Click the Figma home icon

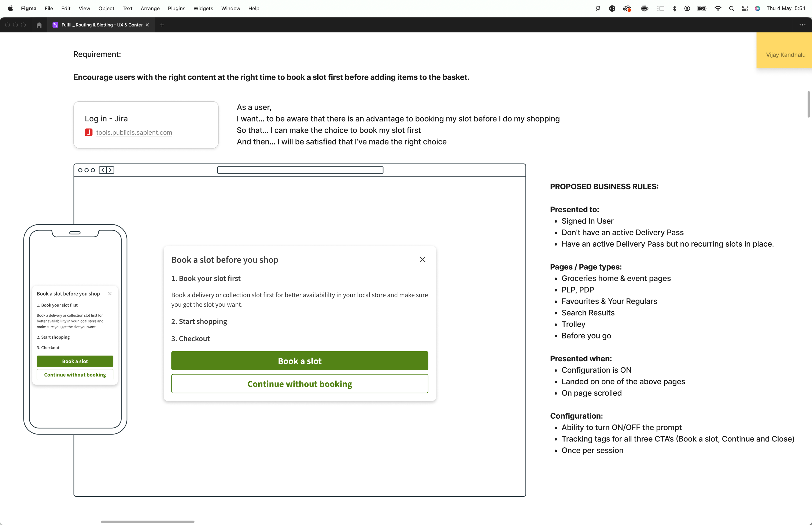point(39,25)
